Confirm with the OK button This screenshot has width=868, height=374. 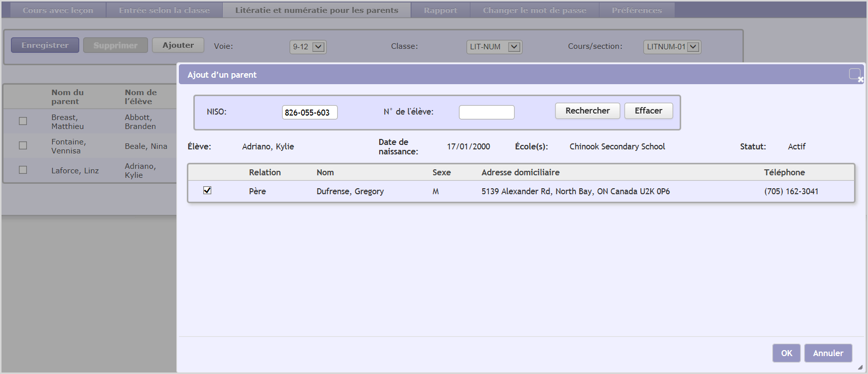click(786, 353)
